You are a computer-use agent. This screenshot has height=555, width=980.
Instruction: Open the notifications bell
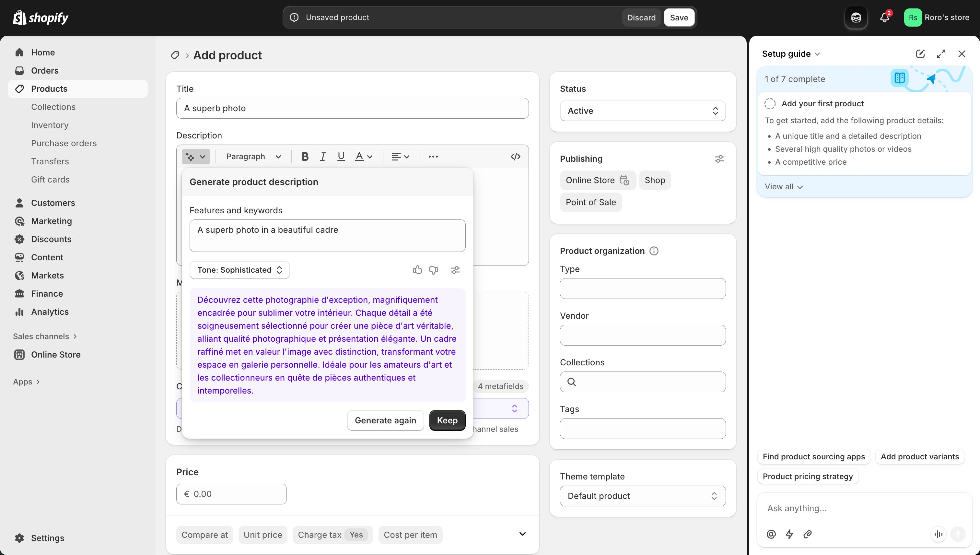coord(885,17)
